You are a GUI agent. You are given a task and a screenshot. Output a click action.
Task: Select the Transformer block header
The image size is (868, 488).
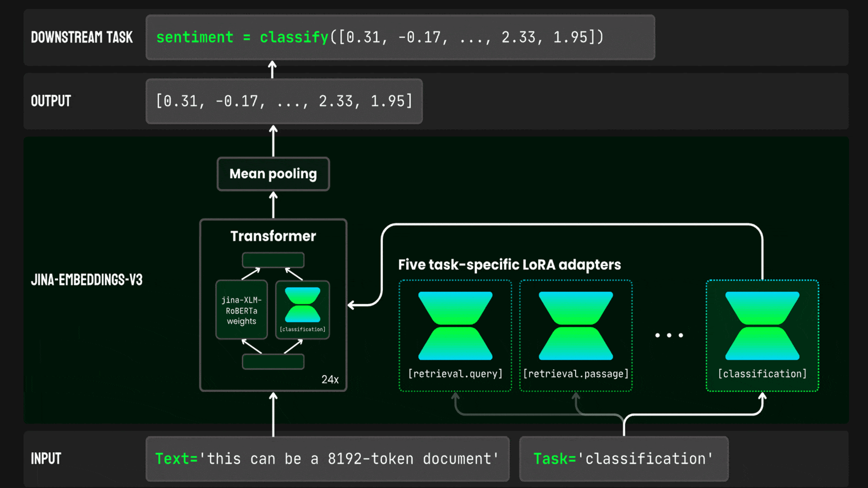pyautogui.click(x=273, y=236)
